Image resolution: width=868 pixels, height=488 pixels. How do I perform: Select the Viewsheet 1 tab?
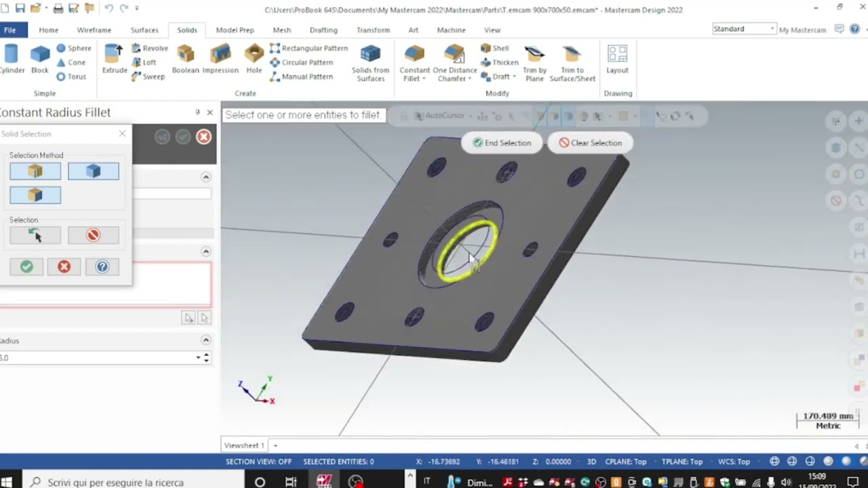(244, 445)
